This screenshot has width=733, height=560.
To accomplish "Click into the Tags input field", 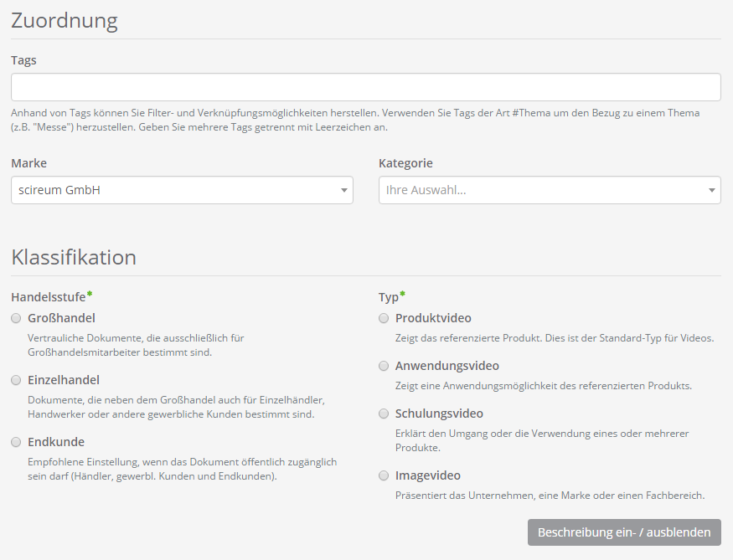I will point(365,87).
